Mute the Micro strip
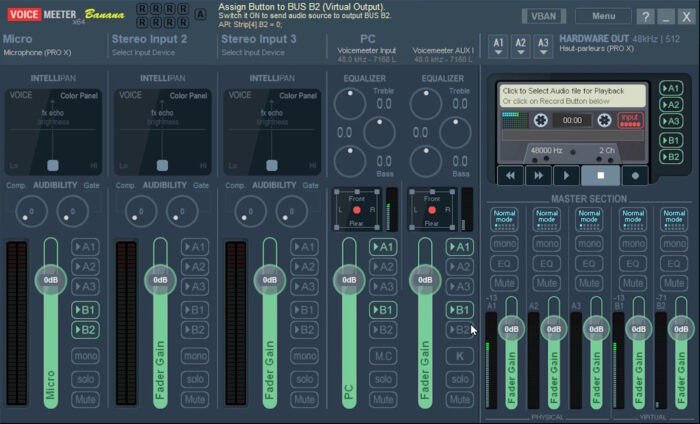 point(85,399)
